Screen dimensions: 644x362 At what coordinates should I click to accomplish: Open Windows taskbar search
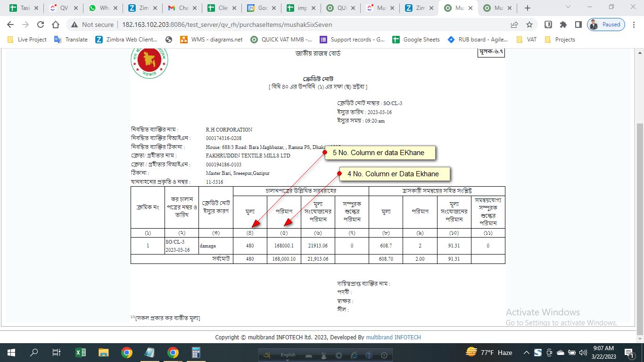click(x=34, y=353)
